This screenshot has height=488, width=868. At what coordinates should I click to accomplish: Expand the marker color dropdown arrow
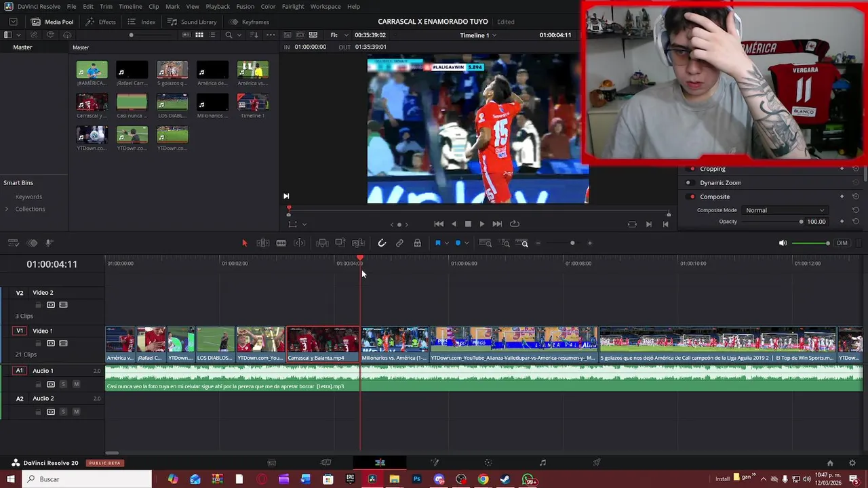point(467,243)
